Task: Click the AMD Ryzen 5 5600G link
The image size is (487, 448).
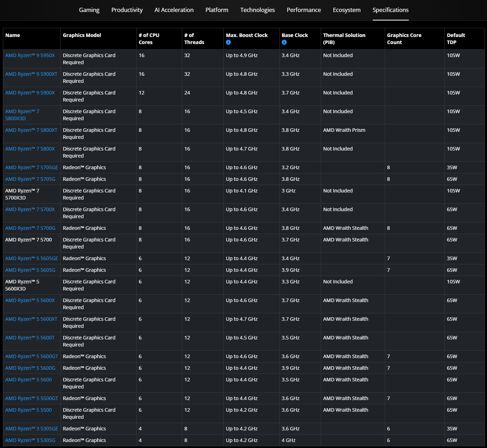Action: click(30, 368)
